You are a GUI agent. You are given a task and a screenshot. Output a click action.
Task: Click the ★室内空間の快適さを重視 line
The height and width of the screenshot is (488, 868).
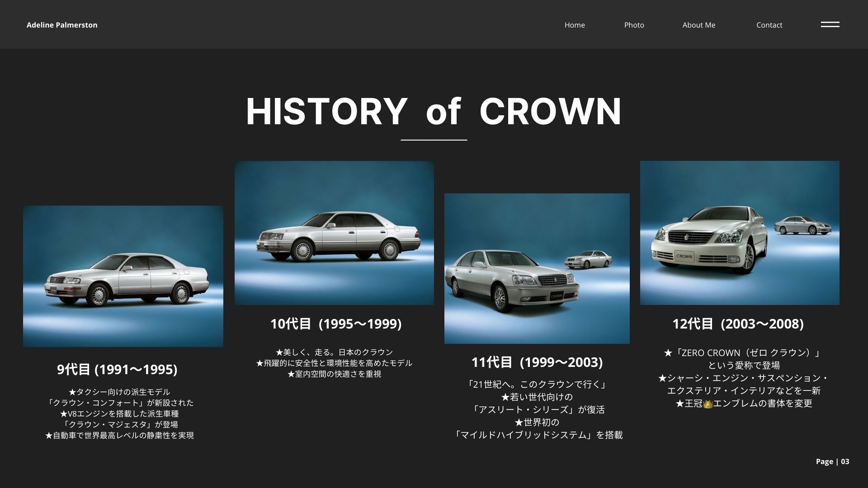[x=334, y=374]
